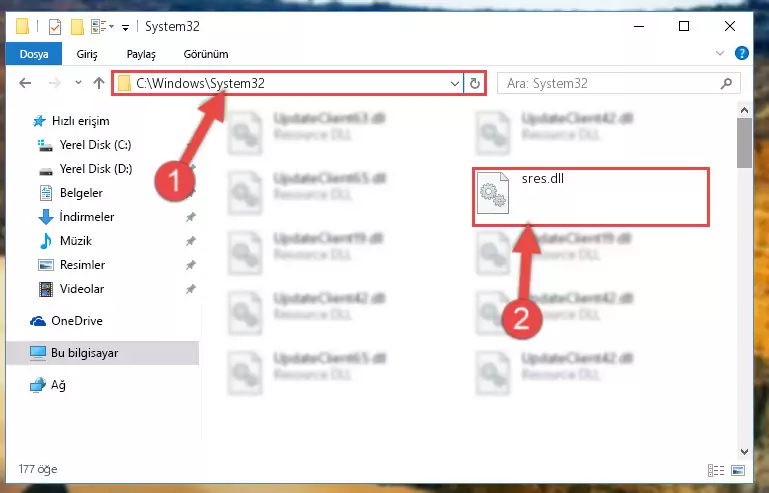Go up one folder level
The height and width of the screenshot is (493, 769).
(99, 83)
